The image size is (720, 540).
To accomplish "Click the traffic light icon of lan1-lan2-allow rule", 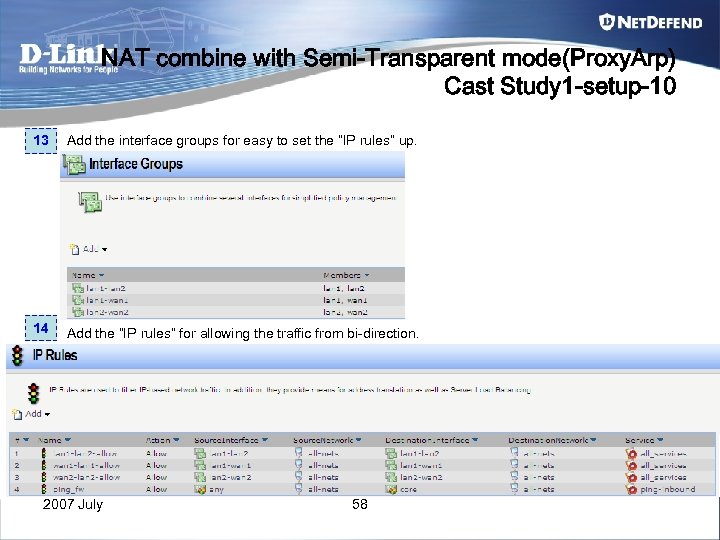I will tap(44, 453).
